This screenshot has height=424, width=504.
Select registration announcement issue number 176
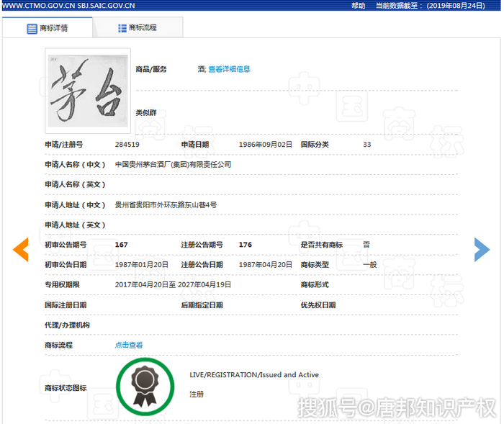coord(246,245)
